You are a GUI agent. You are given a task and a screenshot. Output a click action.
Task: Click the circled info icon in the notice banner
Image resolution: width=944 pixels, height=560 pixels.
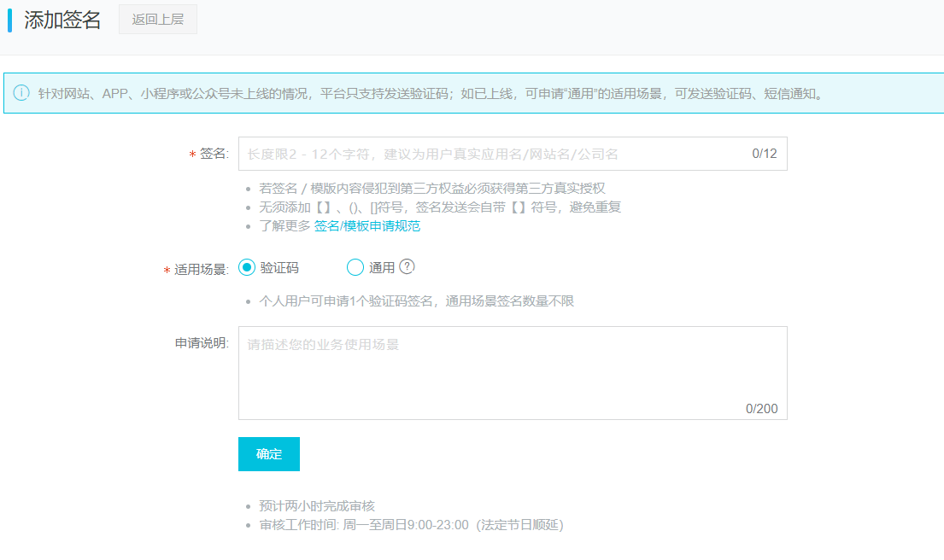tap(21, 92)
